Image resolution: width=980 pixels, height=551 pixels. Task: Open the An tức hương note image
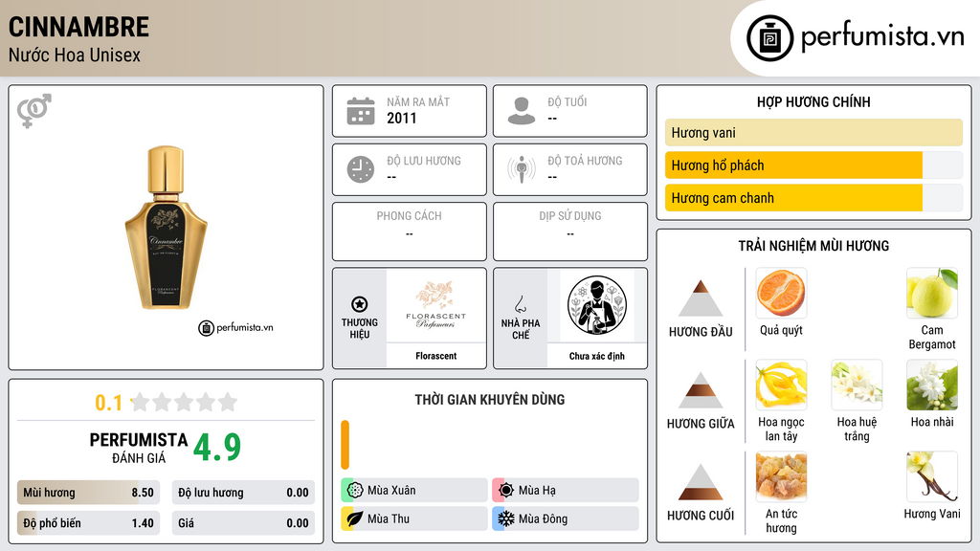[781, 476]
